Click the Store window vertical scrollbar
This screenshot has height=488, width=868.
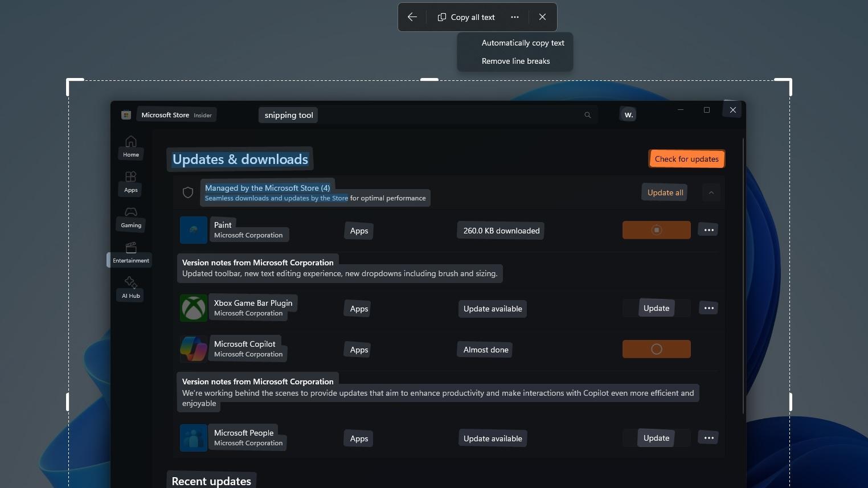click(743, 276)
